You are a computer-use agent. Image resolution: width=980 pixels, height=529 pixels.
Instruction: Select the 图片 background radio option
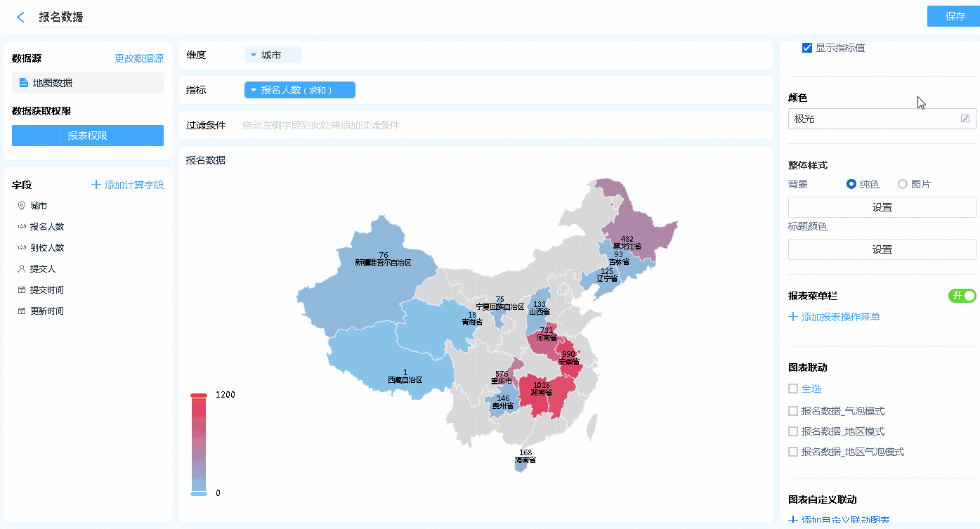[903, 184]
